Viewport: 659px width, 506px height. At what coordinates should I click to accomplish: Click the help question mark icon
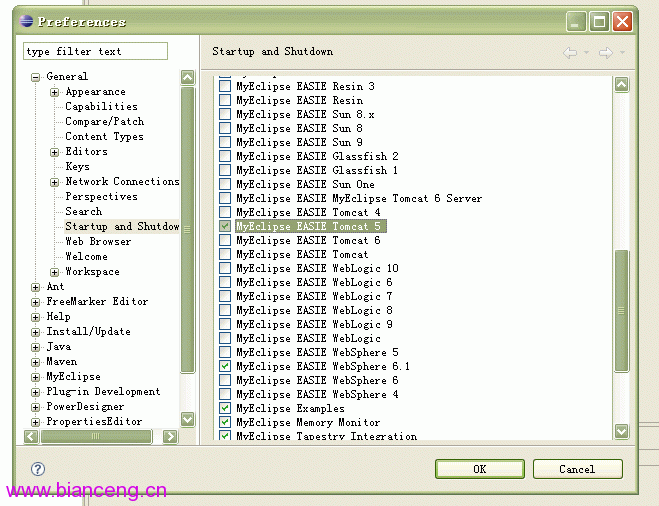(x=38, y=469)
